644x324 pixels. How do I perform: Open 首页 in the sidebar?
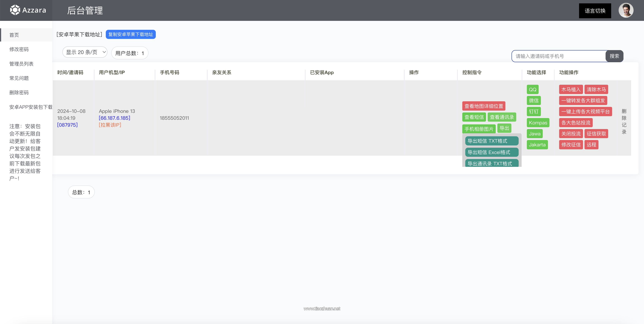(14, 35)
